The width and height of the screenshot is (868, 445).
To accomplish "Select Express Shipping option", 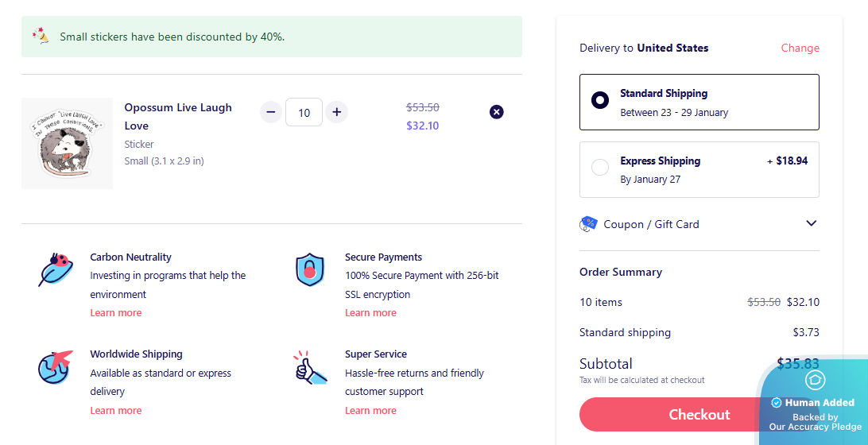I will [600, 168].
